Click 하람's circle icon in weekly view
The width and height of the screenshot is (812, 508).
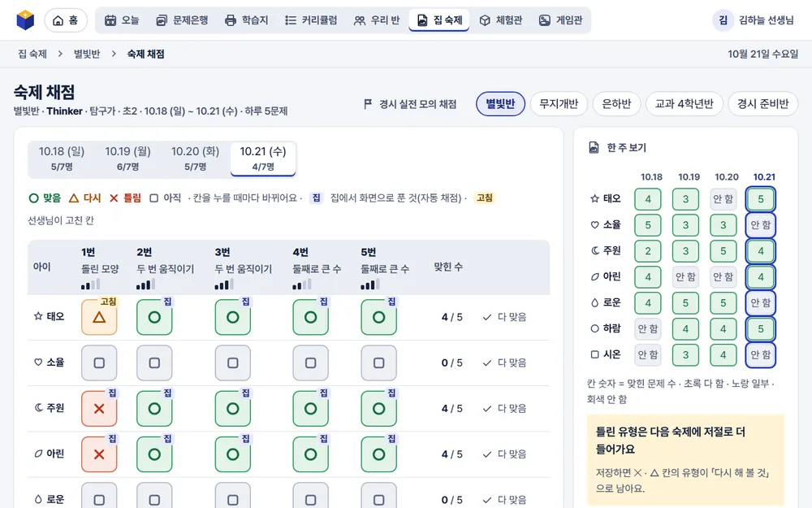coord(594,328)
